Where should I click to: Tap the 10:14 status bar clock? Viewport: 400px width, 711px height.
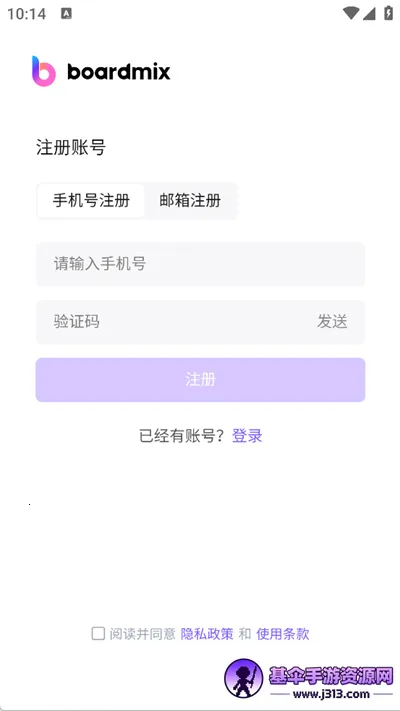[x=27, y=14]
